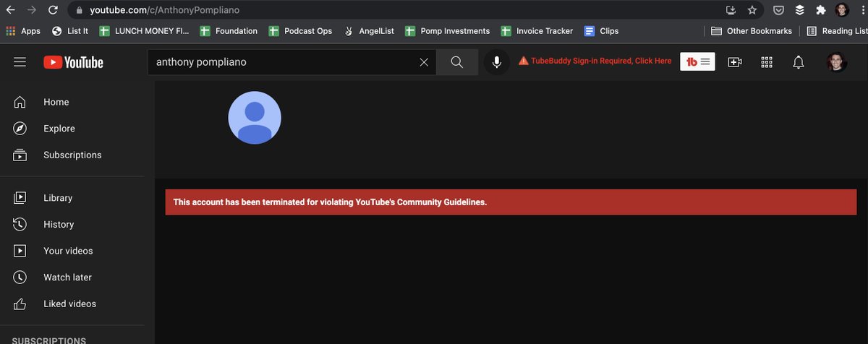This screenshot has width=868, height=344.
Task: Click the search magnifier button
Action: [x=457, y=62]
